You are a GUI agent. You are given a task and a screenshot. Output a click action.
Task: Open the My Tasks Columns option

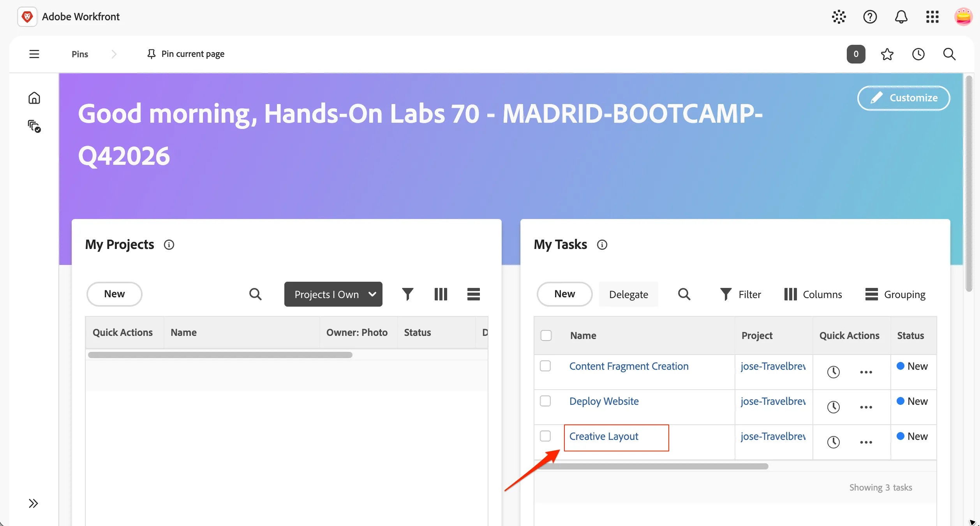click(813, 294)
